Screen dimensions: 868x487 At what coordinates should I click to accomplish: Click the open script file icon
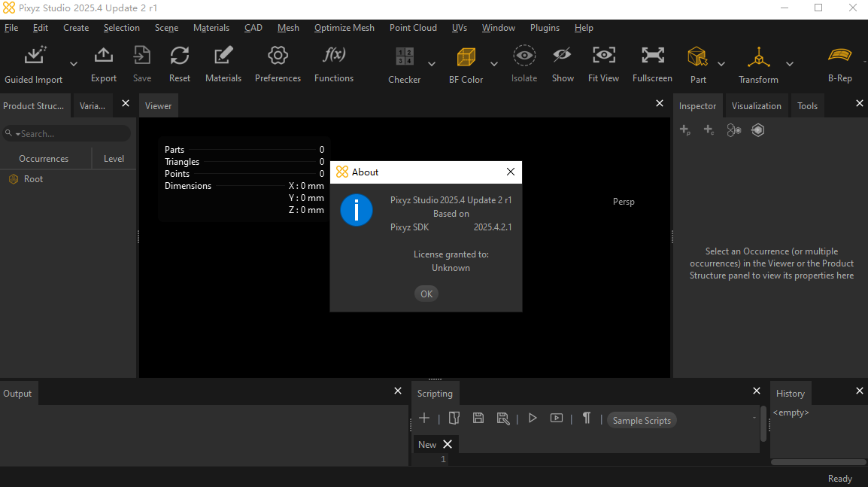(454, 419)
